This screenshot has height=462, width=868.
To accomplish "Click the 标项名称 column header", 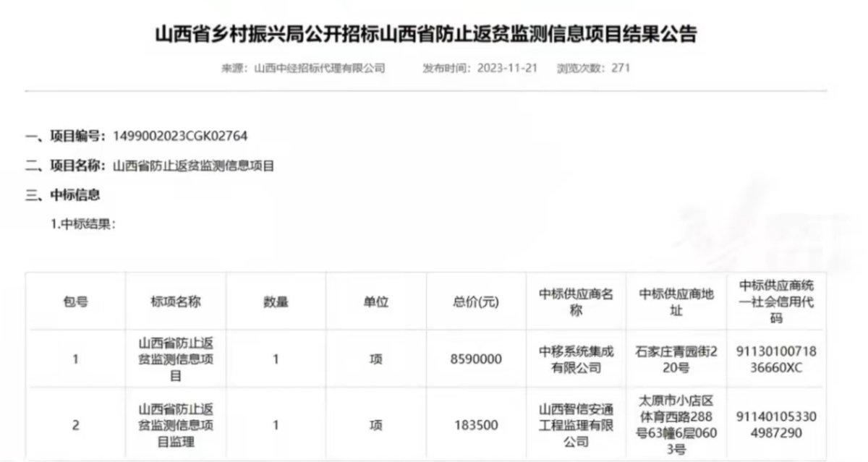I will pos(176,301).
